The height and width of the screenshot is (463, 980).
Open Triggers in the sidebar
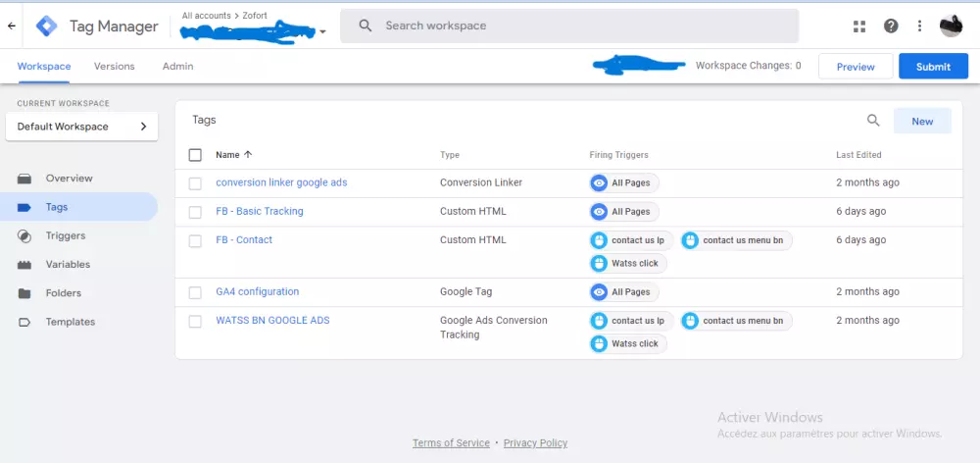[78, 235]
